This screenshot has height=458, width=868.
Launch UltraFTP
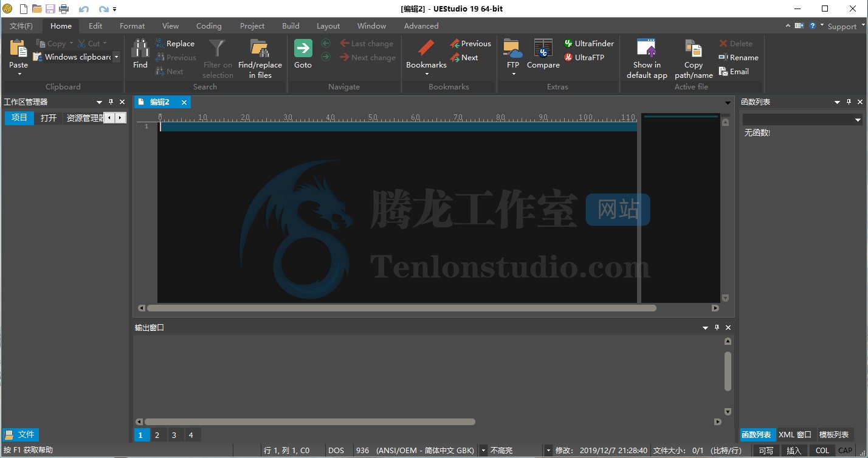click(584, 57)
